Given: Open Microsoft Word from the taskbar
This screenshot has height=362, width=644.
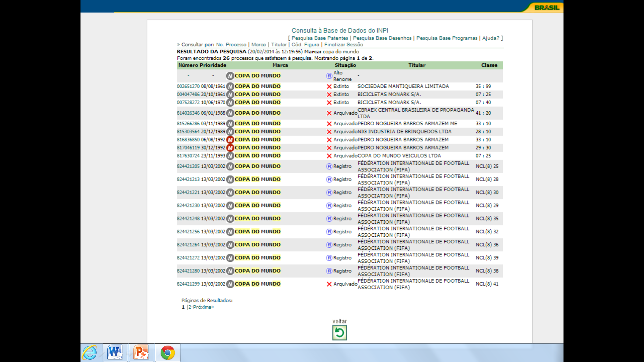Looking at the screenshot, I should click(x=115, y=353).
